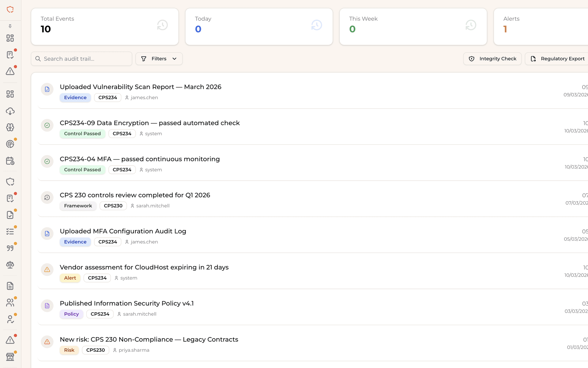Open the top dashboard grid icon

pos(10,38)
